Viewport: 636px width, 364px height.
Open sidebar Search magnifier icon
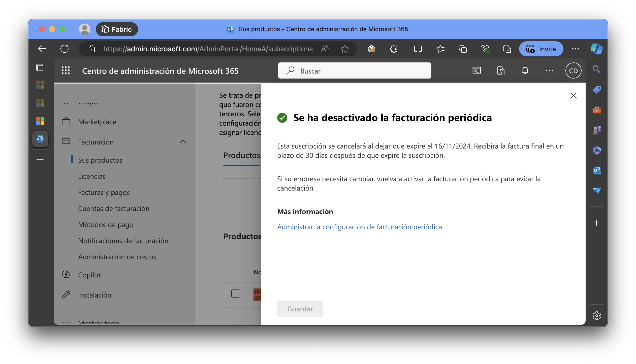click(x=596, y=69)
